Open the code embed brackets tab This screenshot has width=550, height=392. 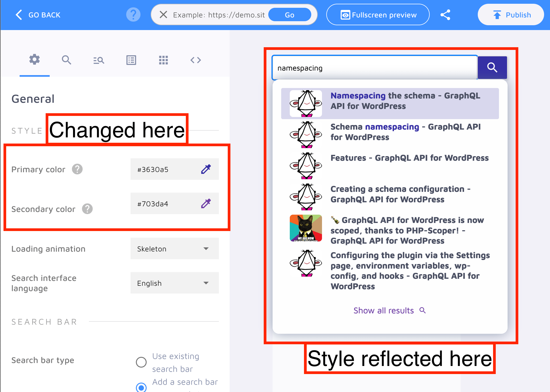[196, 60]
